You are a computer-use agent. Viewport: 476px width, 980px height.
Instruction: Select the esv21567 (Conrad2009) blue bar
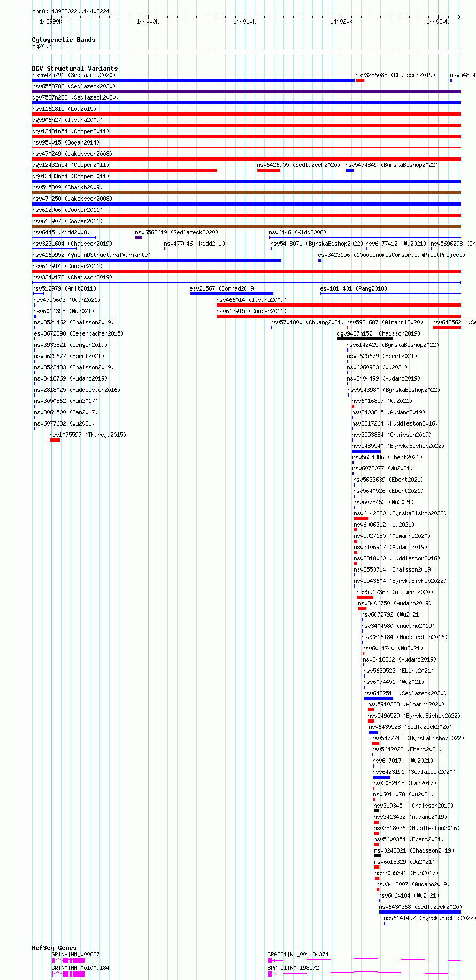pyautogui.click(x=232, y=294)
